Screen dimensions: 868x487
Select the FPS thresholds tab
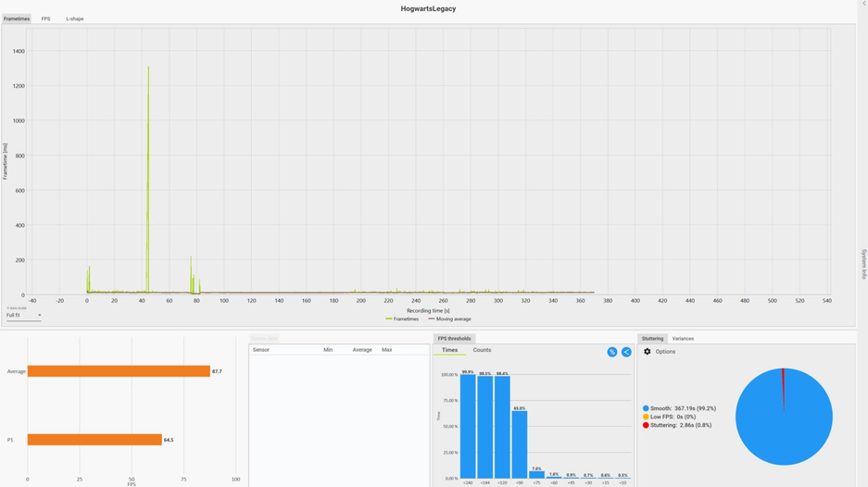pos(455,339)
